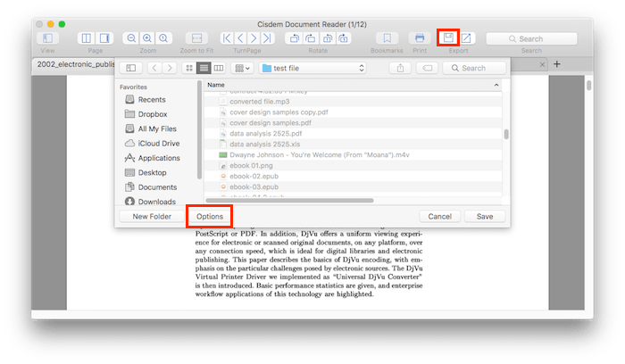Click the zoom out magnifier icon

[x=131, y=38]
